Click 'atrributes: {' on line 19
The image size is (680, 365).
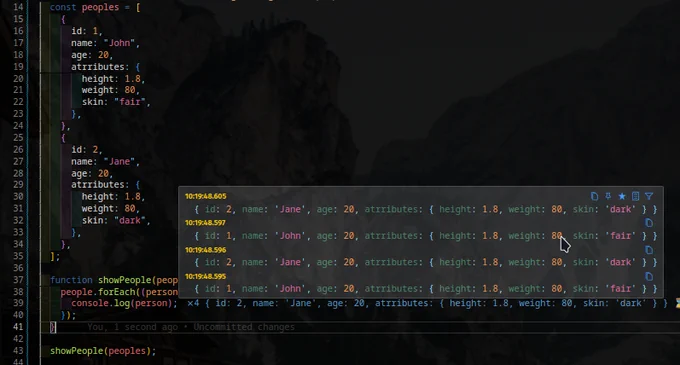click(x=105, y=67)
